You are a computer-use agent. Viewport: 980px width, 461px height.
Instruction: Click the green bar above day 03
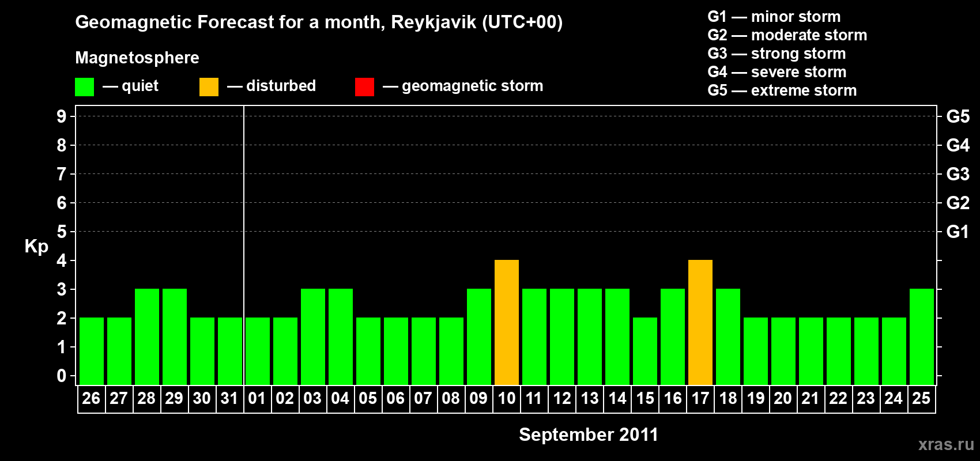313,337
